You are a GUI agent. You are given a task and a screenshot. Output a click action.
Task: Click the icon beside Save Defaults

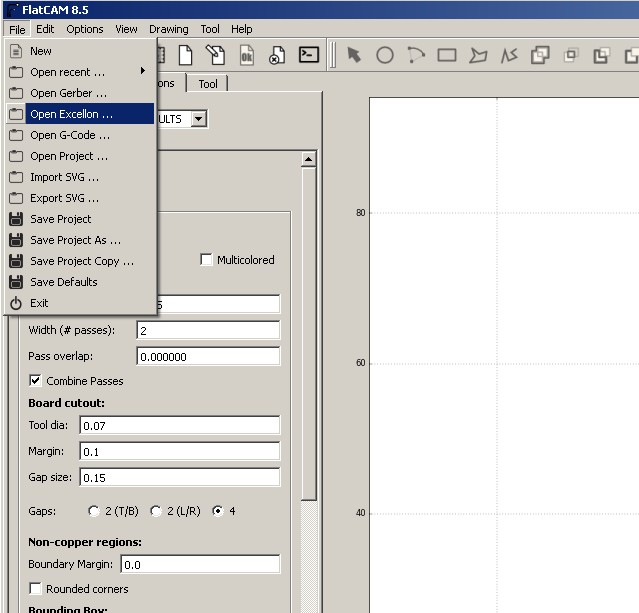pos(16,282)
